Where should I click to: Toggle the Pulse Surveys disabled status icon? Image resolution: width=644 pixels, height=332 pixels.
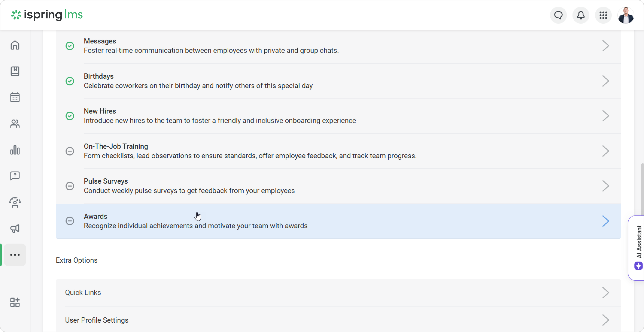[x=70, y=186]
